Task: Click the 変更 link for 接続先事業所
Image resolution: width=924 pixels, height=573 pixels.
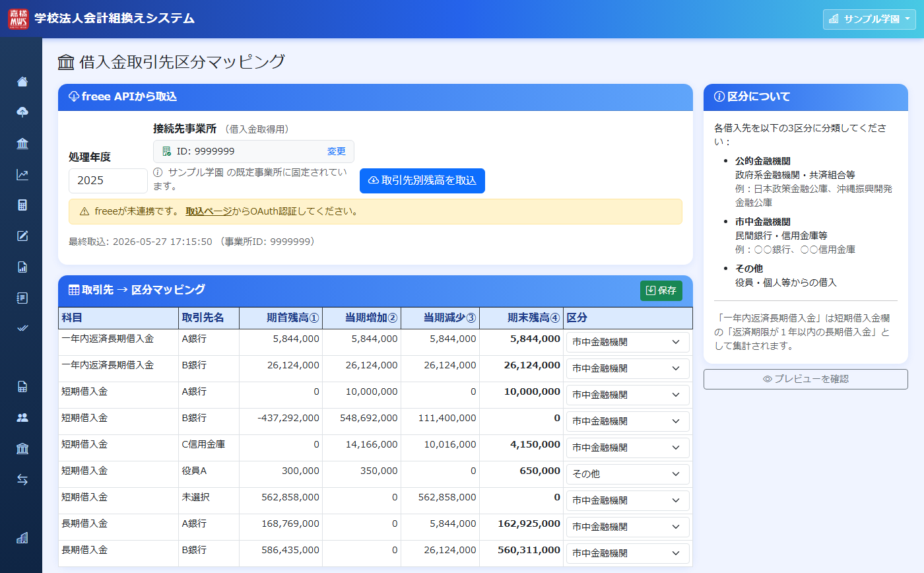Action: click(337, 151)
